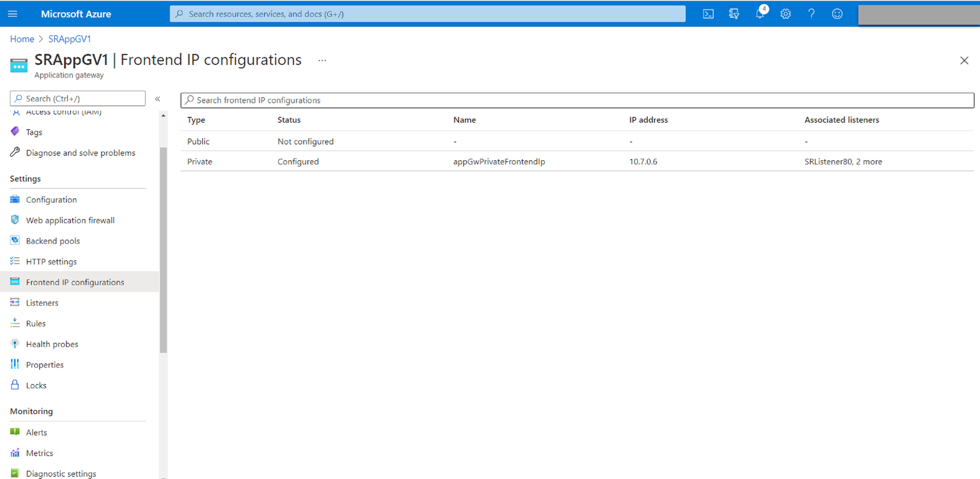Click the Rules navigation item
The height and width of the screenshot is (479, 980).
click(x=35, y=323)
